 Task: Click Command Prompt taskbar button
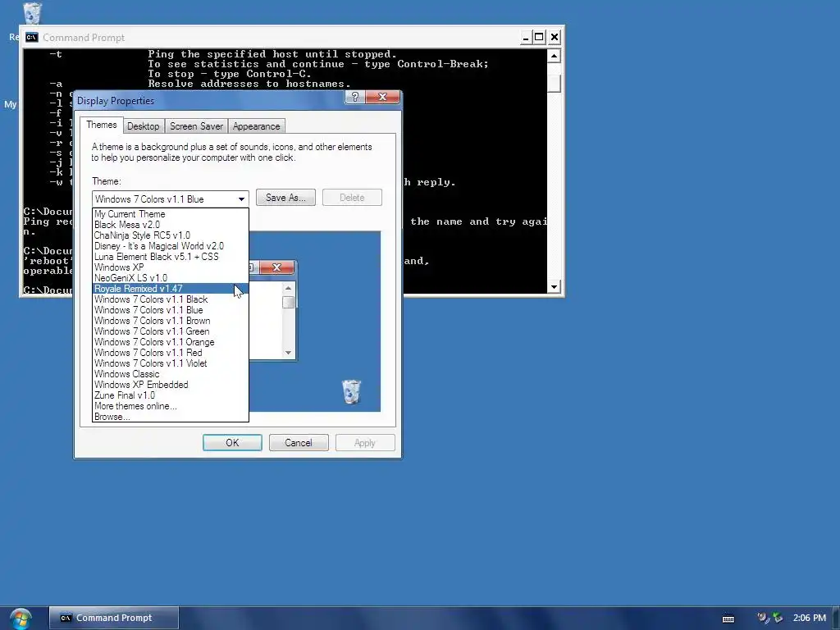(113, 618)
